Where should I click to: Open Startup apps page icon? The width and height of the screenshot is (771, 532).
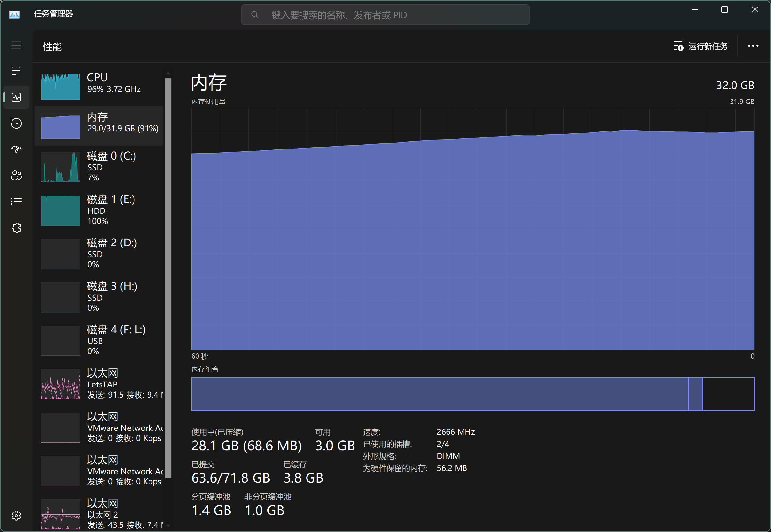[x=16, y=149]
